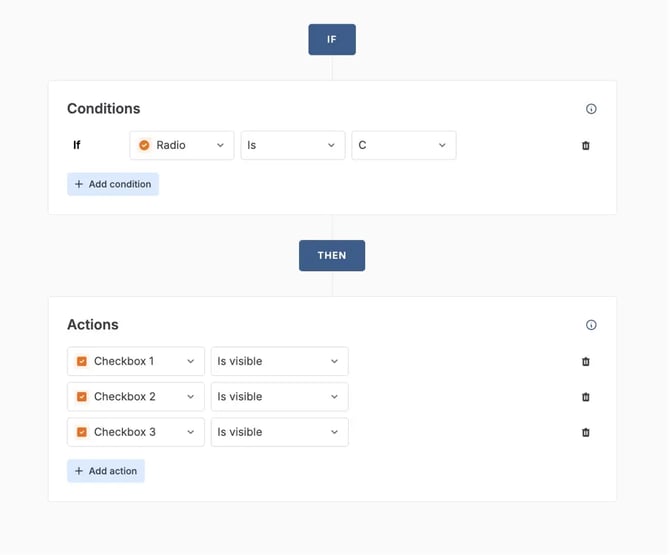The image size is (670, 555).
Task: Open the 'C' value dropdown
Action: pos(403,145)
